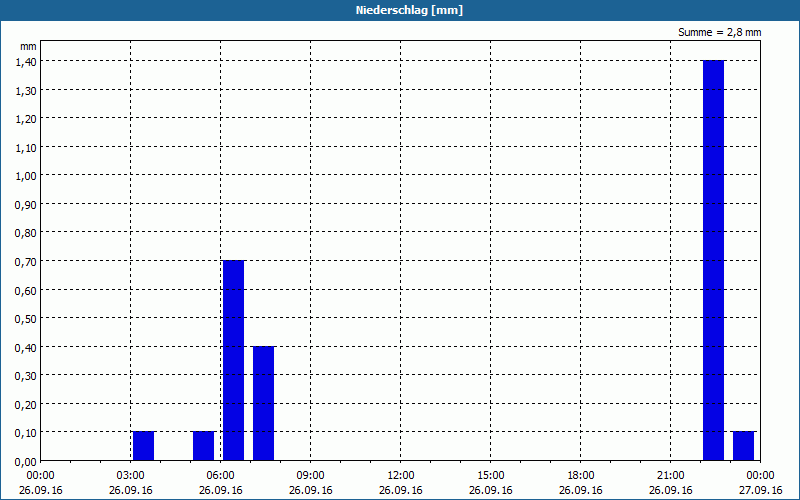Click the 0,10 mm bar just before 06:00
This screenshot has height=500, width=800.
click(204, 446)
